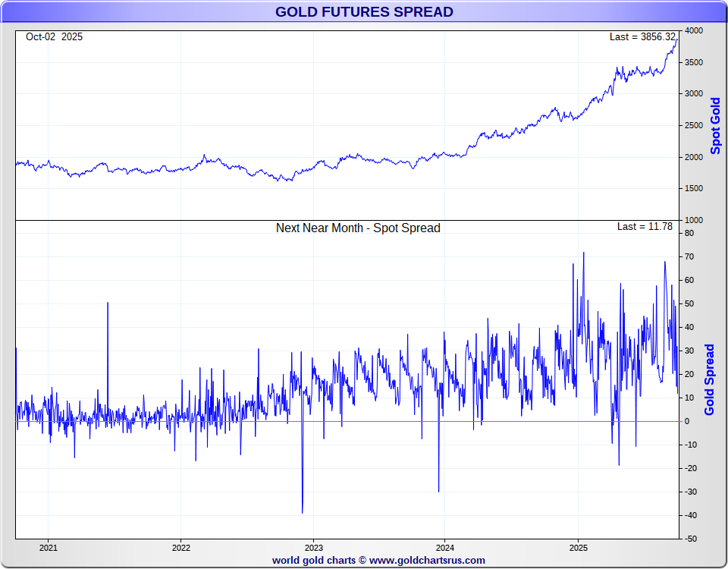
Task: Click the GOLD FUTURES SPREAD title
Action: [364, 11]
